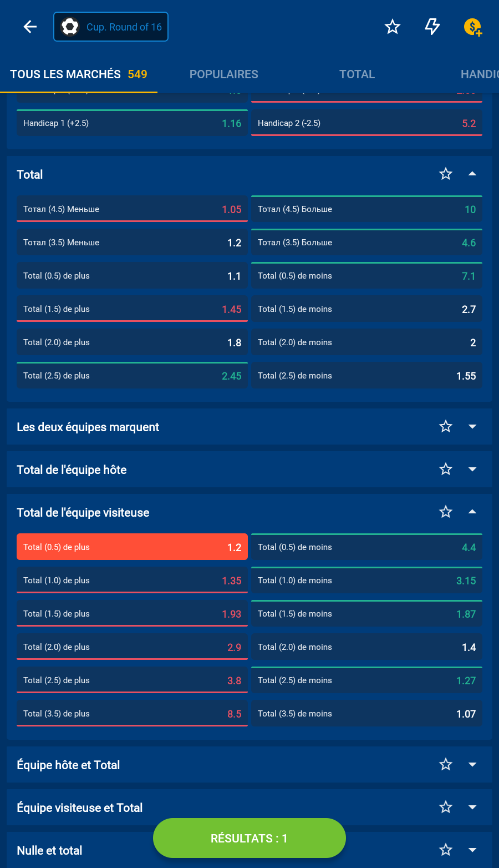
Task: Star the Les deux équipes marquent market
Action: tap(446, 427)
